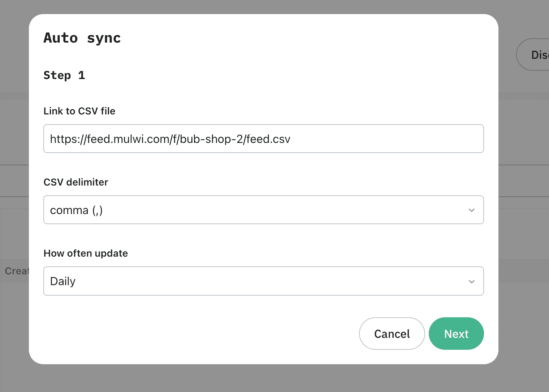Click the chevron on the comma delimiter selector
The width and height of the screenshot is (549, 392).
pyautogui.click(x=471, y=210)
